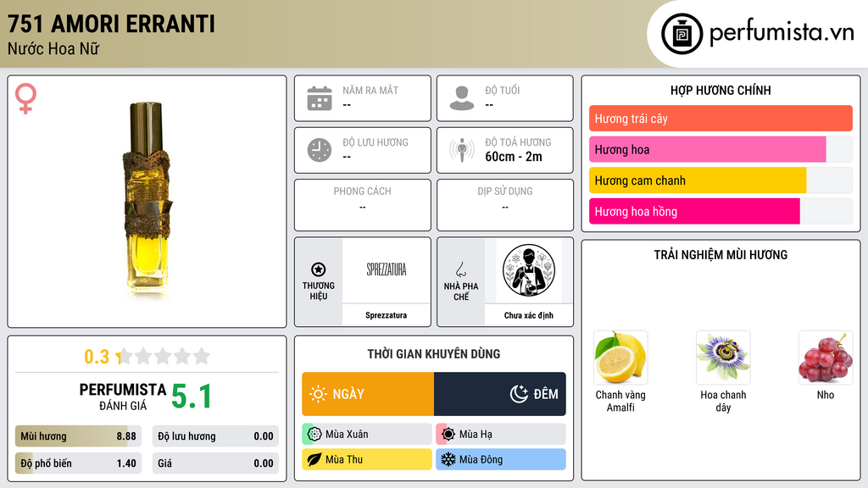Click the Dịp sử dụng occasion box

[505, 205]
